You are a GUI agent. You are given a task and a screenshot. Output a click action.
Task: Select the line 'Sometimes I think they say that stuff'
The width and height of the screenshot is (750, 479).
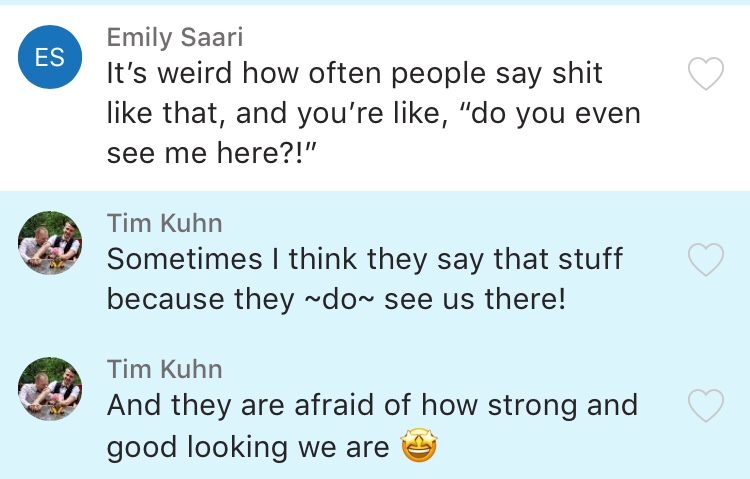point(364,260)
